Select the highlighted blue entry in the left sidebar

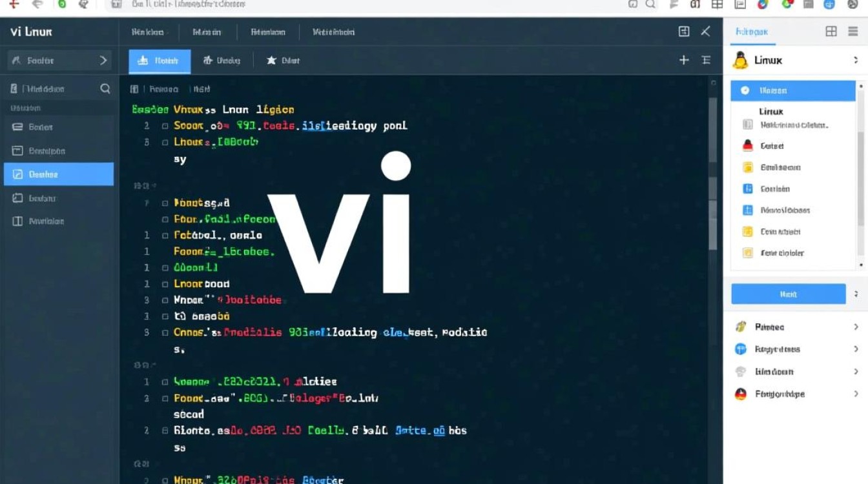click(x=58, y=174)
